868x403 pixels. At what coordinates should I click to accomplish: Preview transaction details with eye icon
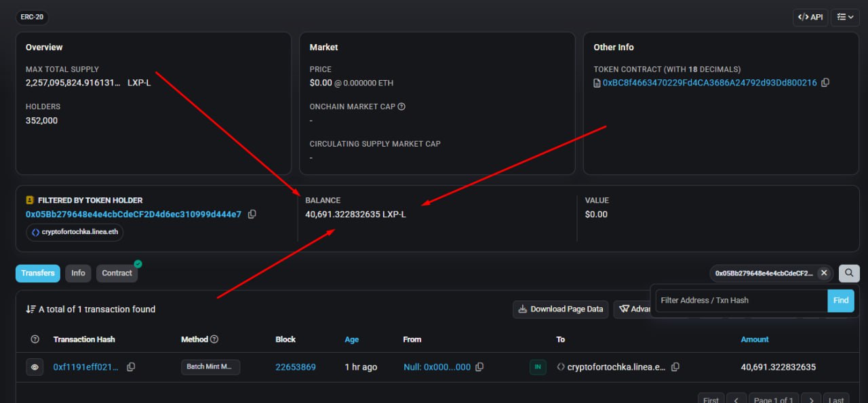point(35,367)
